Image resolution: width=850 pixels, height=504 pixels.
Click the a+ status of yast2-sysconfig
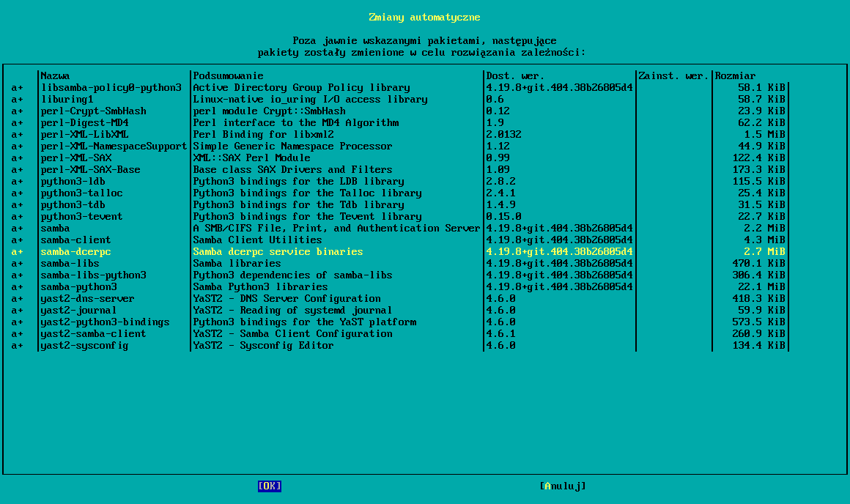coord(18,346)
